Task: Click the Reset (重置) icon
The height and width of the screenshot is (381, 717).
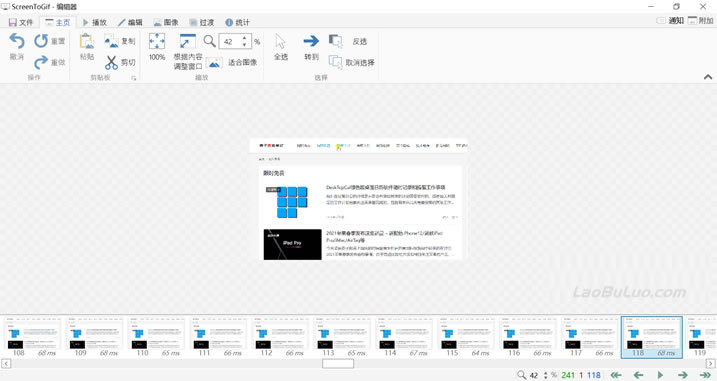Action: [41, 41]
